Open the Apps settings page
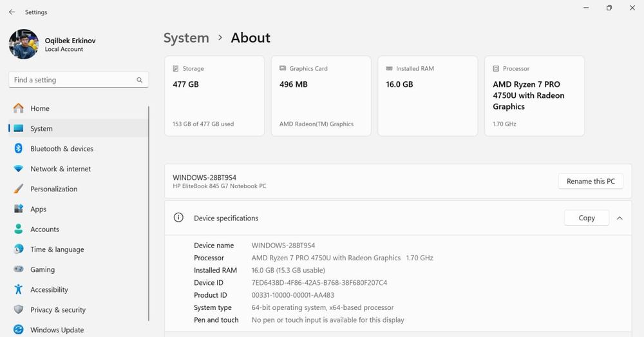644x337 pixels. tap(78, 209)
